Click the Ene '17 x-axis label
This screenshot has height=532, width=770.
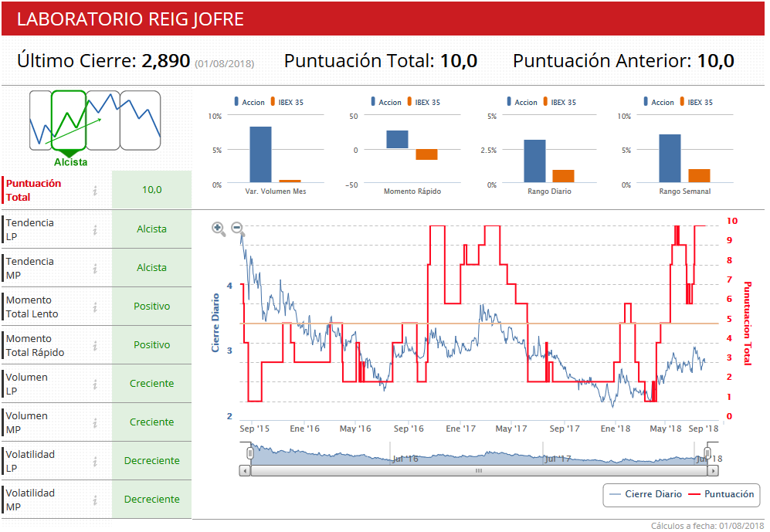pos(460,429)
